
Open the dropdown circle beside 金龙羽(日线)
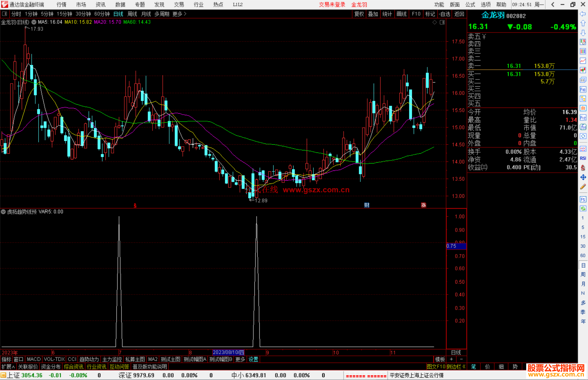coord(34,22)
